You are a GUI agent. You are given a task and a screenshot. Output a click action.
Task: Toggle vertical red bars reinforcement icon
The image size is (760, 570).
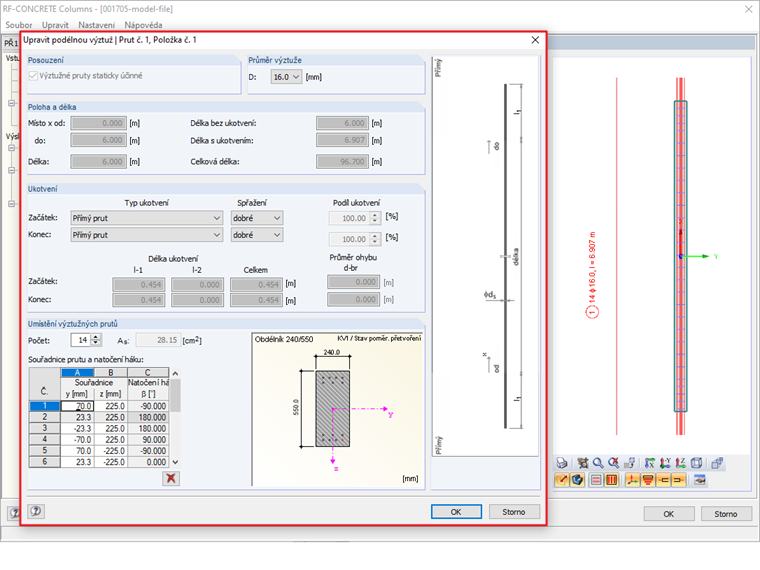612,480
